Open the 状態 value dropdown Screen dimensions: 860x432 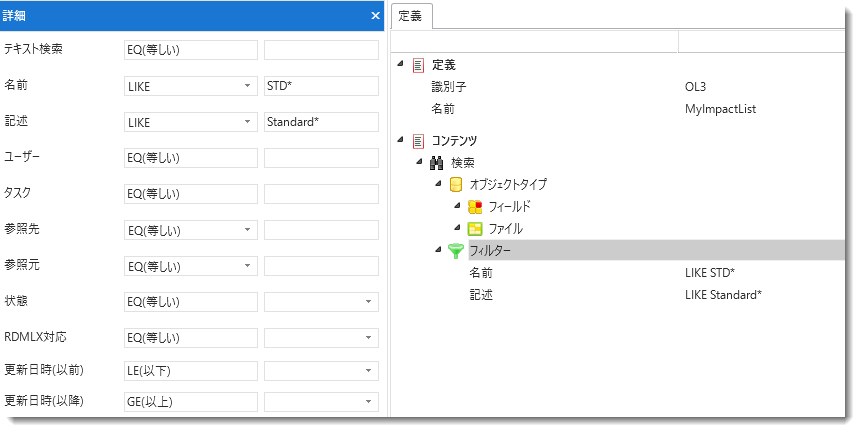[368, 302]
